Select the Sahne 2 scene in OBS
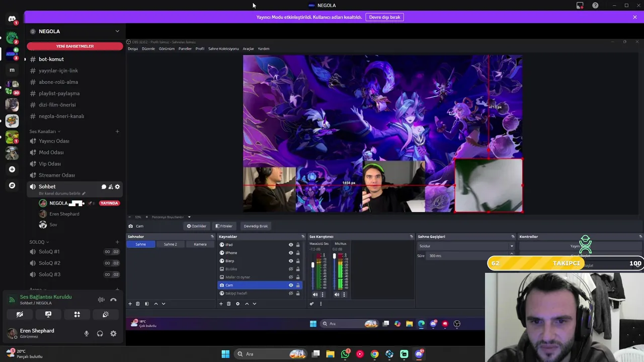Viewport: 644px width, 362px height. pyautogui.click(x=170, y=244)
